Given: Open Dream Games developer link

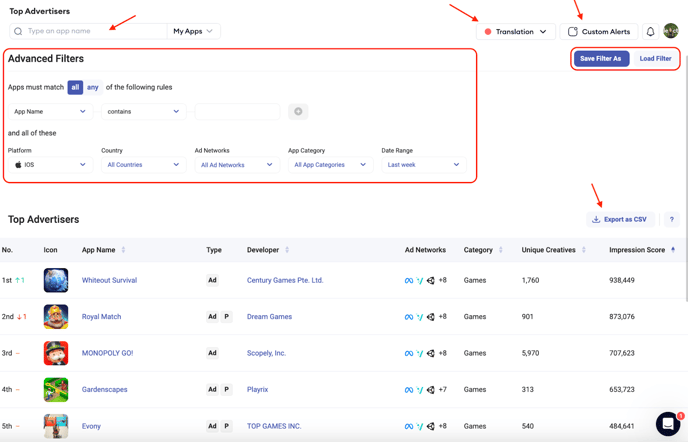Looking at the screenshot, I should click(269, 316).
